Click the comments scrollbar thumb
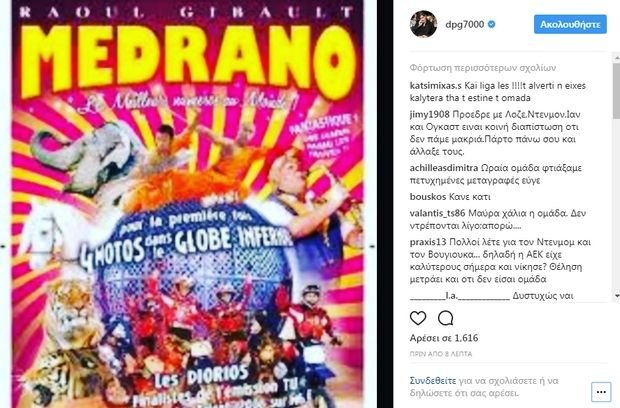This screenshot has width=620, height=408. click(616, 92)
